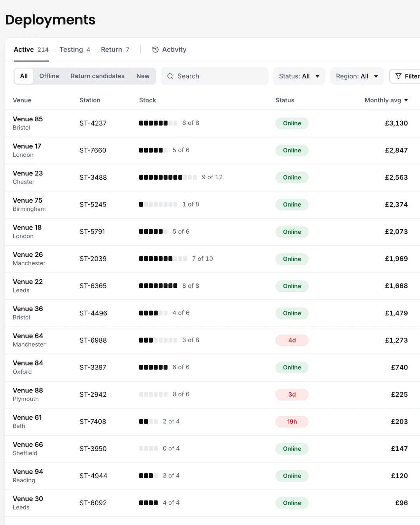Image resolution: width=420 pixels, height=525 pixels.
Task: Click the stock bar for Venue 85
Action: point(158,123)
